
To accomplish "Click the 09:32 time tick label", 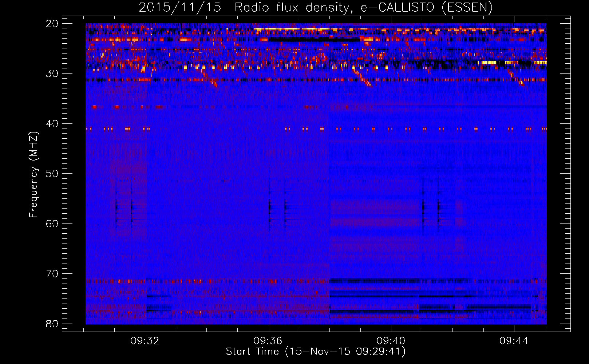I will [145, 341].
